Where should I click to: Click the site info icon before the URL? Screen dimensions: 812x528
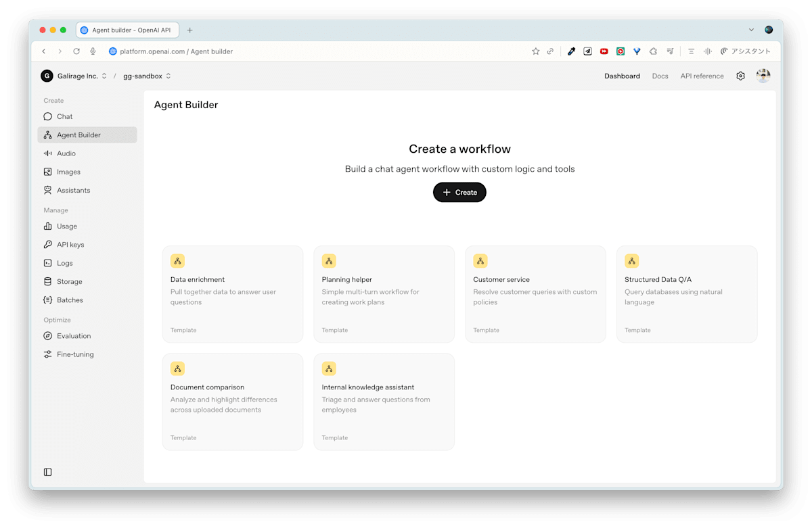click(x=113, y=51)
